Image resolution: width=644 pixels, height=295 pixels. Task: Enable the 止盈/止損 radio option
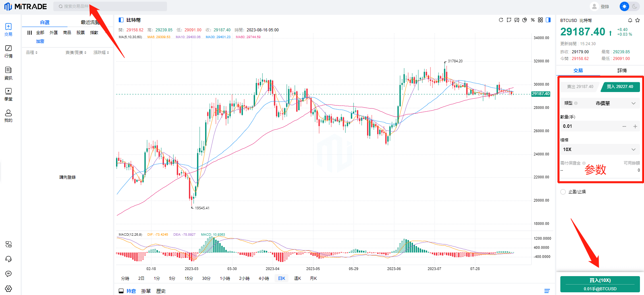pyautogui.click(x=563, y=192)
